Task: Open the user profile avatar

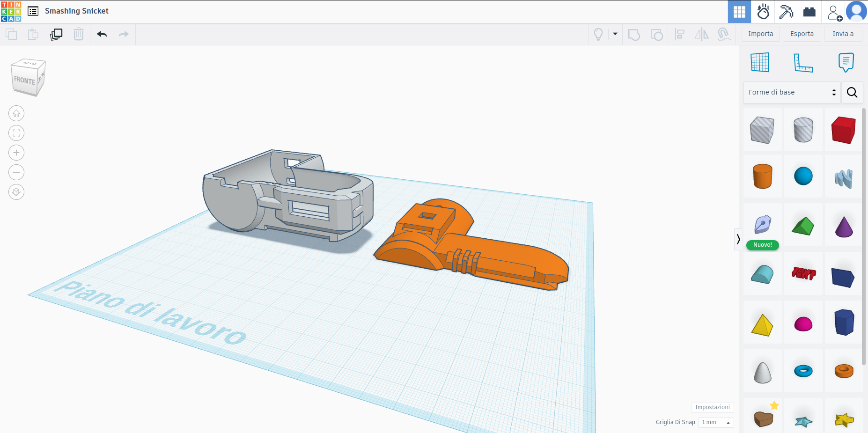Action: (x=856, y=12)
